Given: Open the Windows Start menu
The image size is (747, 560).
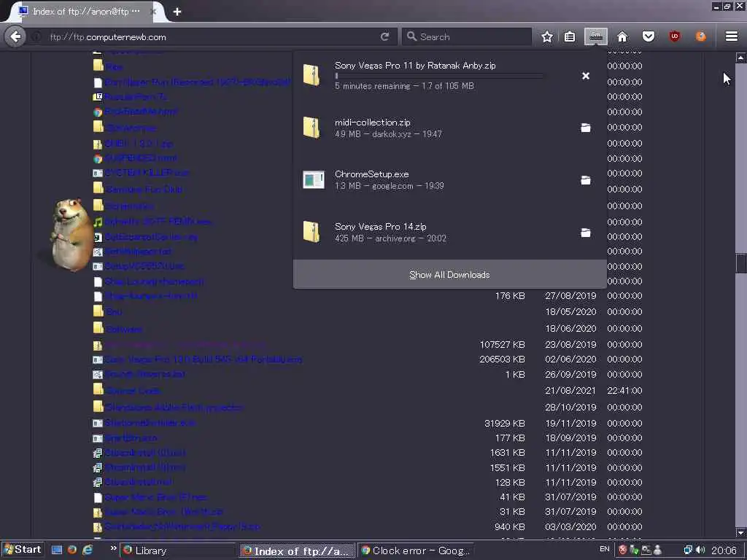Looking at the screenshot, I should 23,550.
